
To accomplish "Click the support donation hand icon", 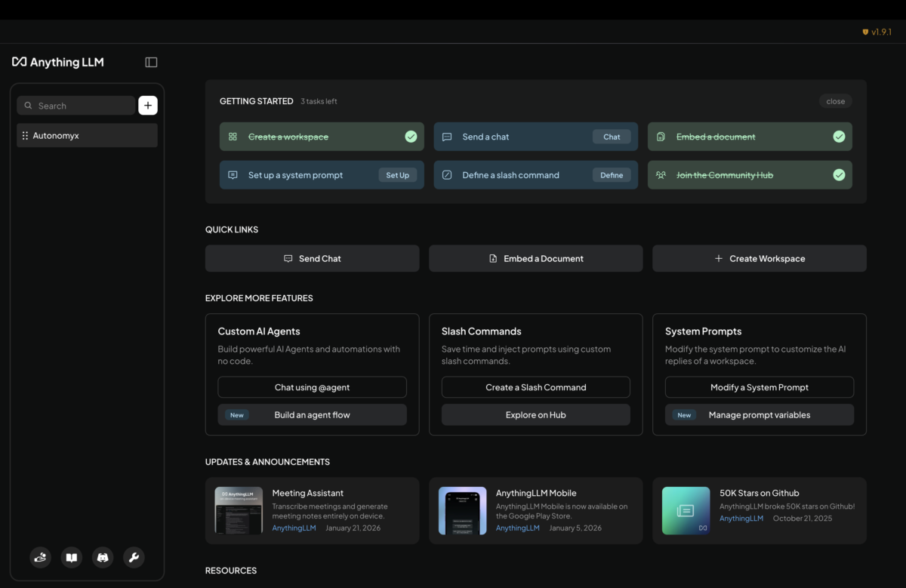I will pyautogui.click(x=39, y=557).
